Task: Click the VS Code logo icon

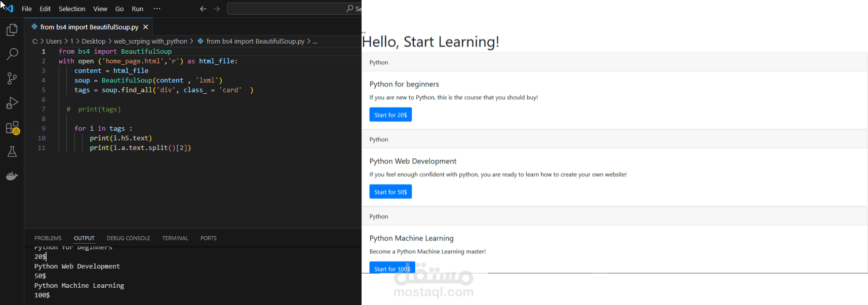Action: pos(9,9)
